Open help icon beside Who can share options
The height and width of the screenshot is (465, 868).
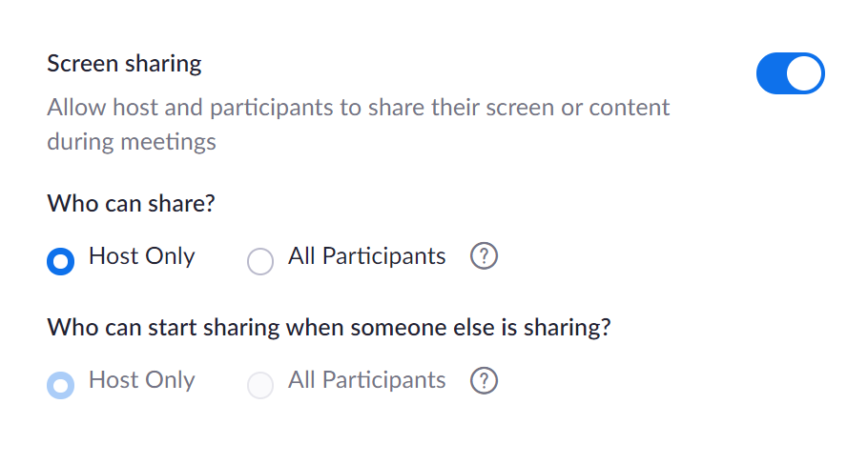484,256
